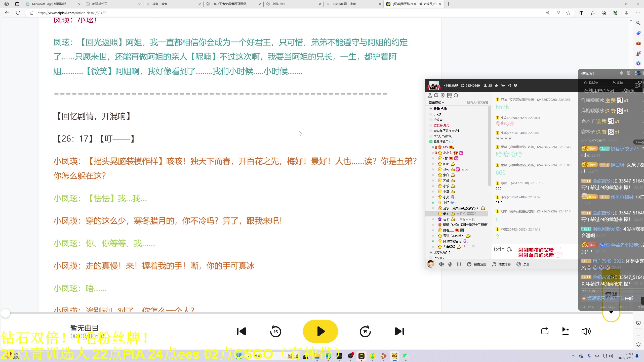The image size is (644, 362).
Task: Open the 活跃度 tab in 弹幕助手
Action: [x=628, y=90]
